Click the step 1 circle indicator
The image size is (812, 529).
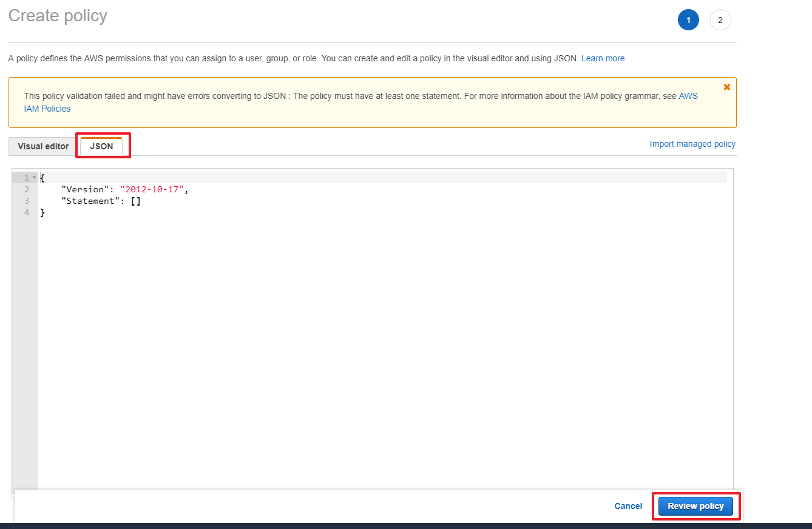click(688, 20)
